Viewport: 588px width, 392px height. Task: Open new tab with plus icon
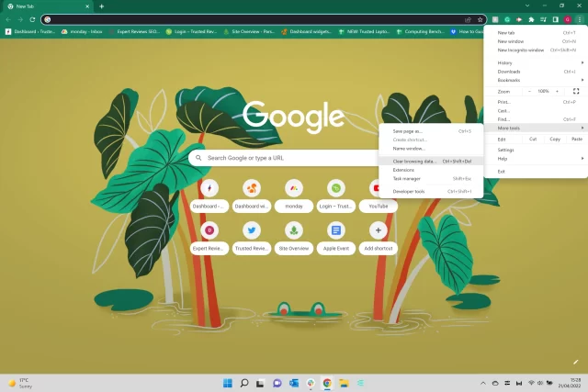tap(102, 6)
